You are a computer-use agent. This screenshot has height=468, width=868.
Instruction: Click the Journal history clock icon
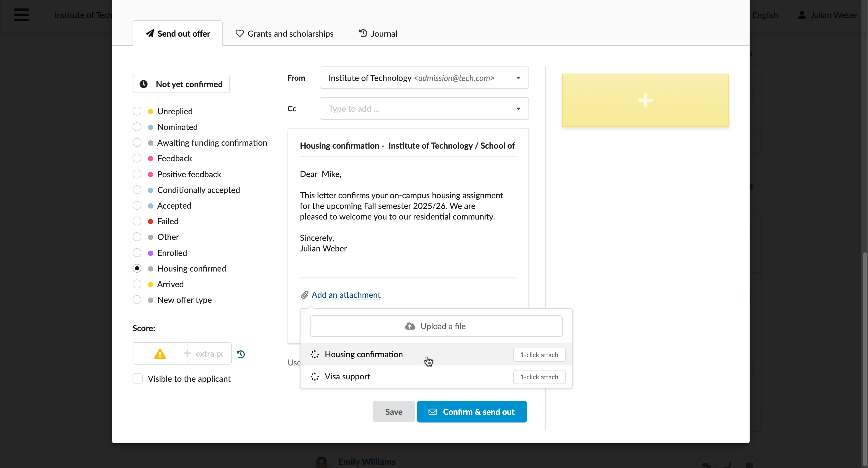tap(363, 33)
